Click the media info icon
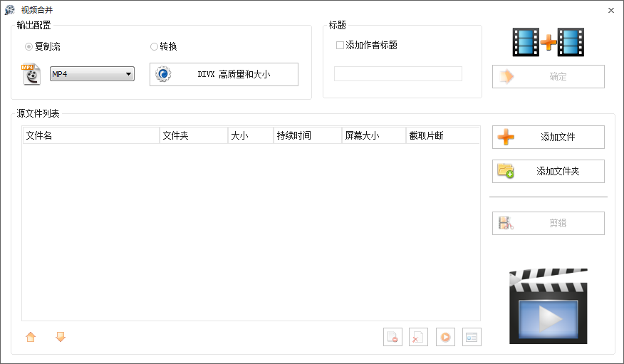 click(472, 337)
